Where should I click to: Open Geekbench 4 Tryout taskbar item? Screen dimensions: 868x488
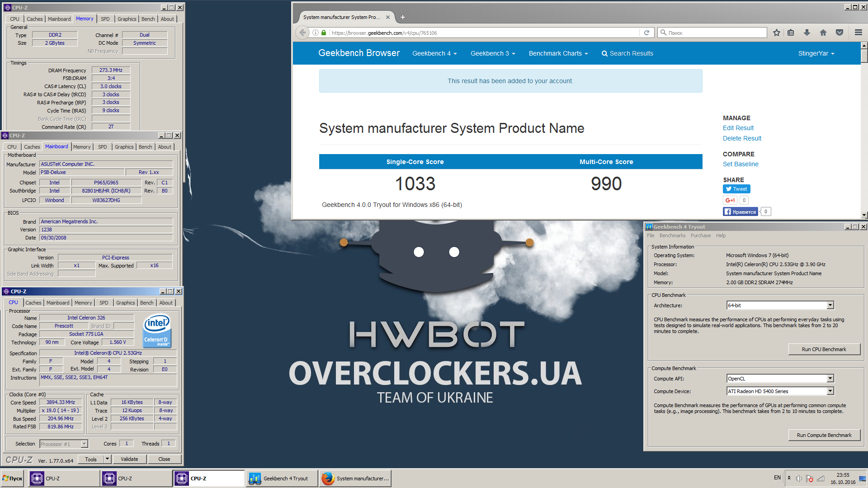282,479
